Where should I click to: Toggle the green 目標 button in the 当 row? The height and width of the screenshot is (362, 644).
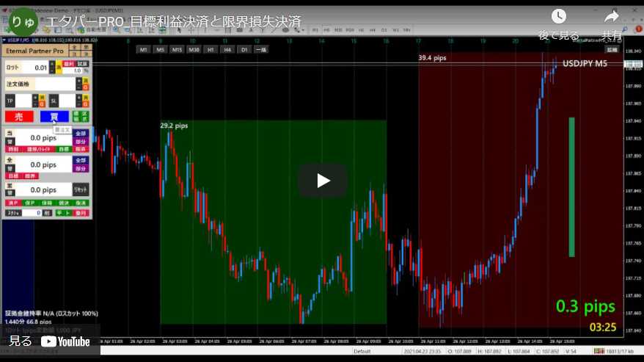[x=64, y=149]
